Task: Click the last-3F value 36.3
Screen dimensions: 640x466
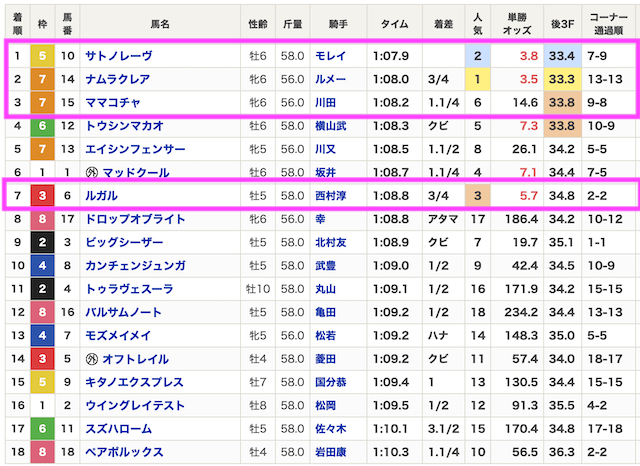Action: point(562,452)
